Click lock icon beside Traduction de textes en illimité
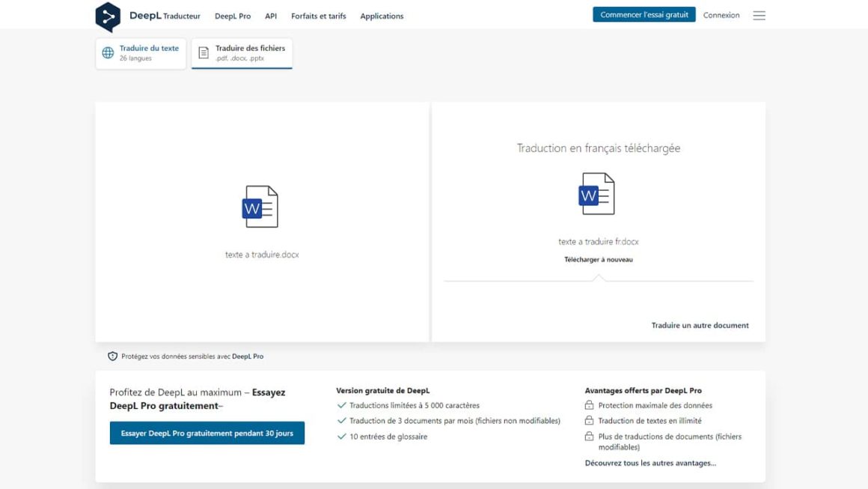868x489 pixels. point(589,420)
